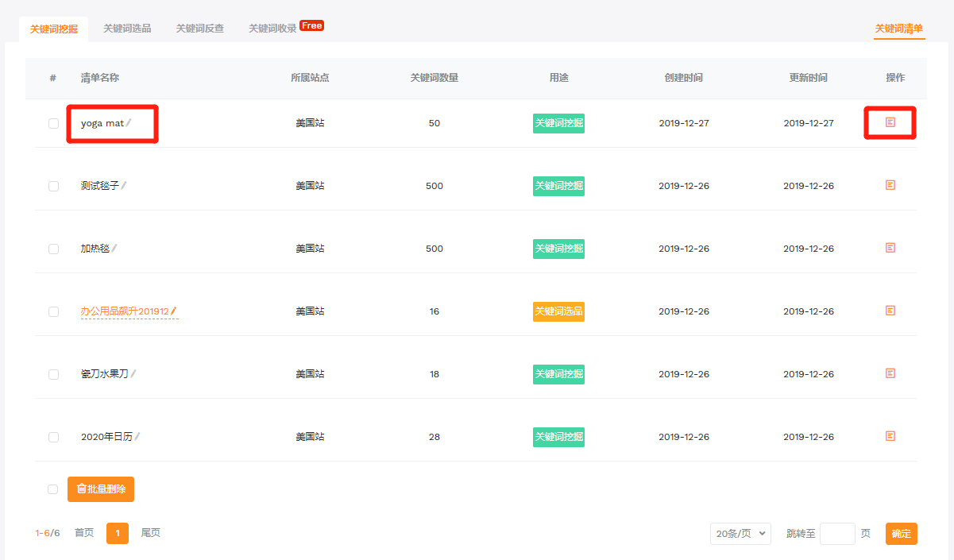Click the 关键词挖掘 tag in yoga mat row
Screen dimensions: 954x560
click(x=558, y=123)
